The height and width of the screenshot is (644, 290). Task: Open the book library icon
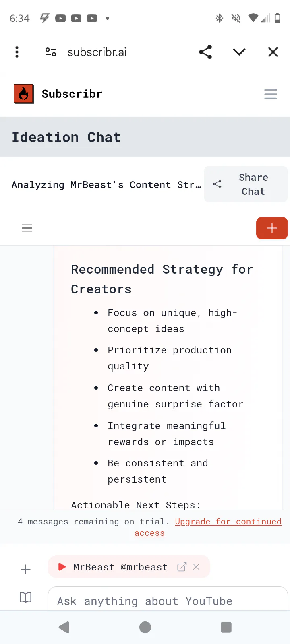[x=25, y=597]
